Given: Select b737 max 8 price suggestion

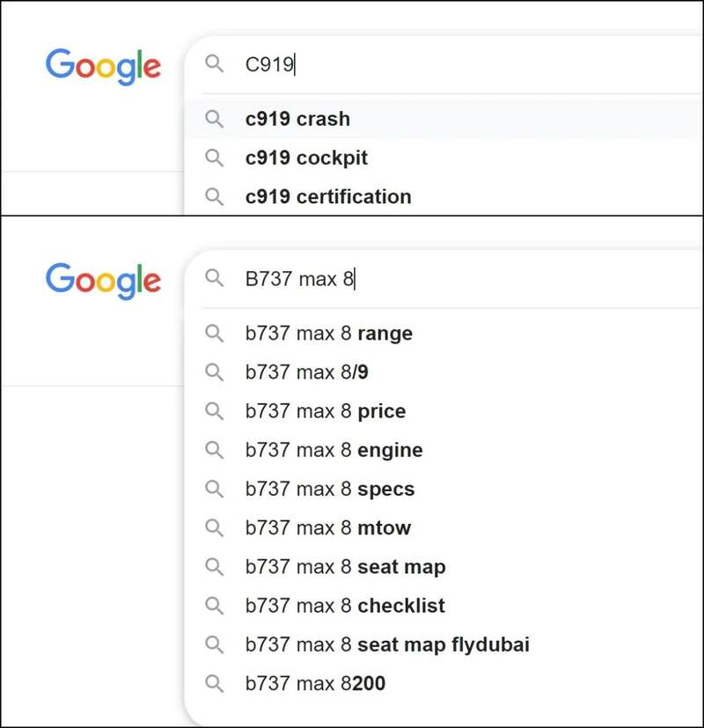Looking at the screenshot, I should click(325, 411).
